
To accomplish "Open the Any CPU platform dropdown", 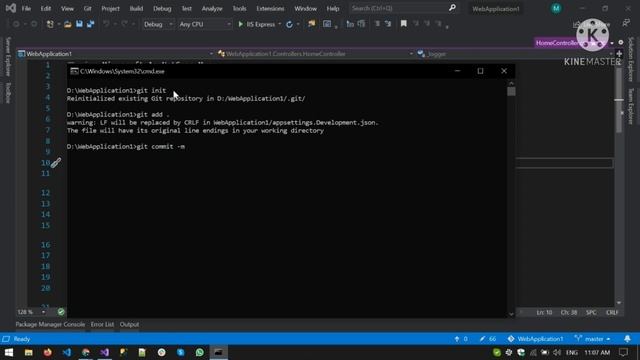I will tap(205, 24).
